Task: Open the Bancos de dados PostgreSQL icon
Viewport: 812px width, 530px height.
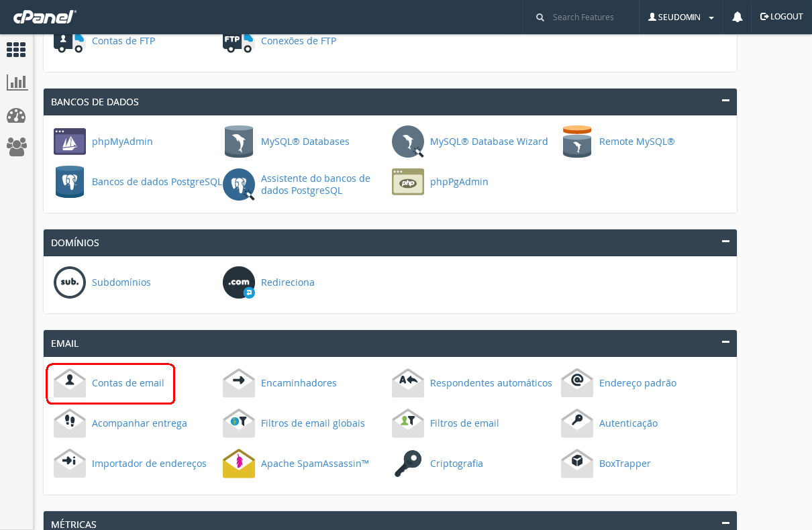Action: click(70, 182)
